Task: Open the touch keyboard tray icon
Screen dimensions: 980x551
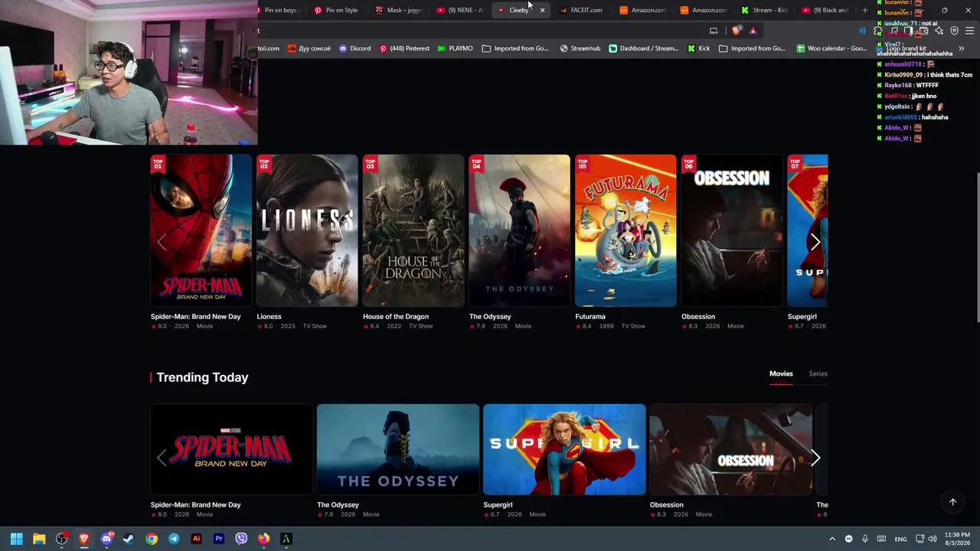Action: click(x=881, y=539)
